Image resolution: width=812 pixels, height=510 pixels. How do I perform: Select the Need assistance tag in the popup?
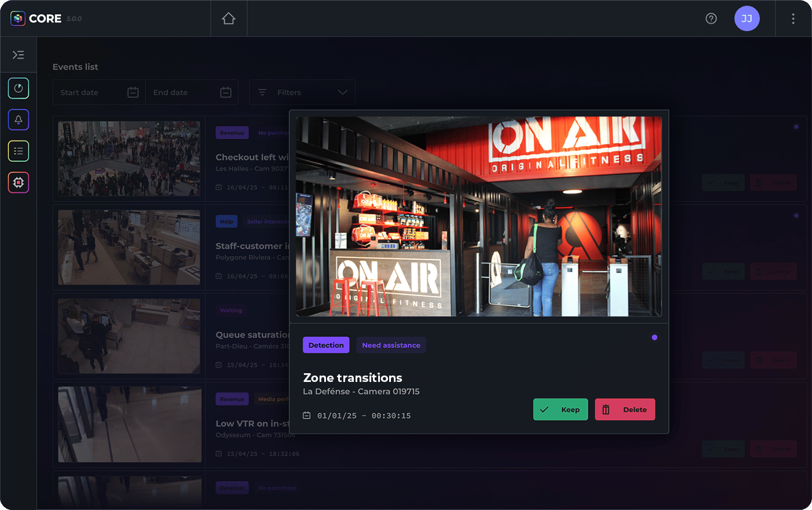point(391,345)
